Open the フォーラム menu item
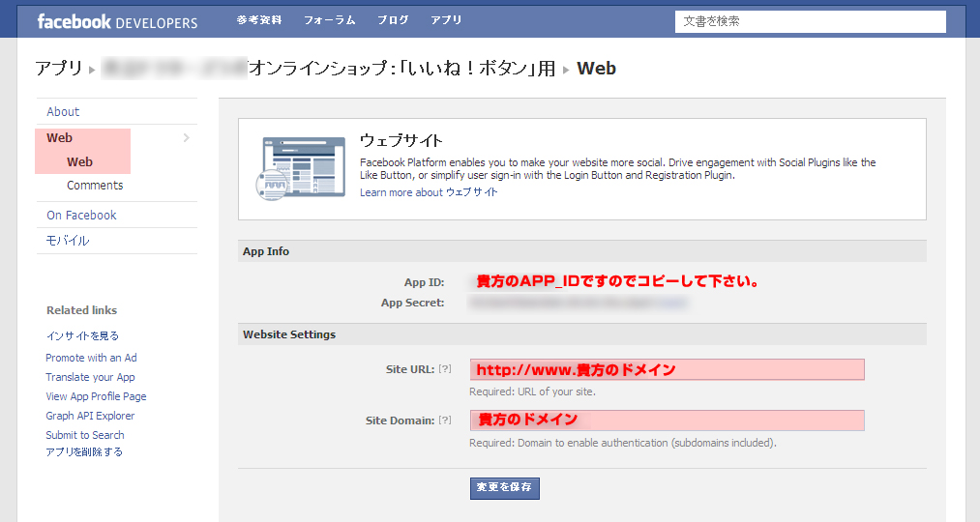 click(x=329, y=20)
